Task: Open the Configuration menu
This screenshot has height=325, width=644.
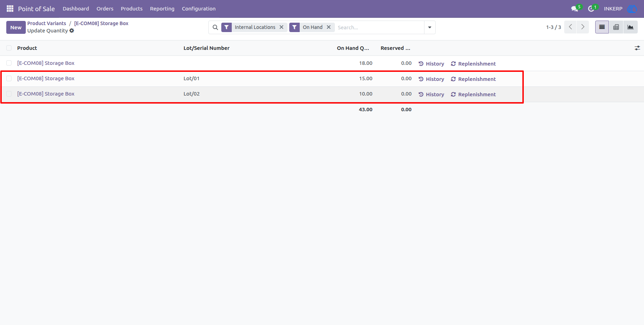Action: point(199,9)
